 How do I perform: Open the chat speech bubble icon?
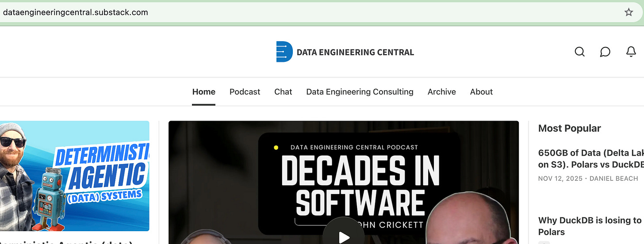pos(605,52)
